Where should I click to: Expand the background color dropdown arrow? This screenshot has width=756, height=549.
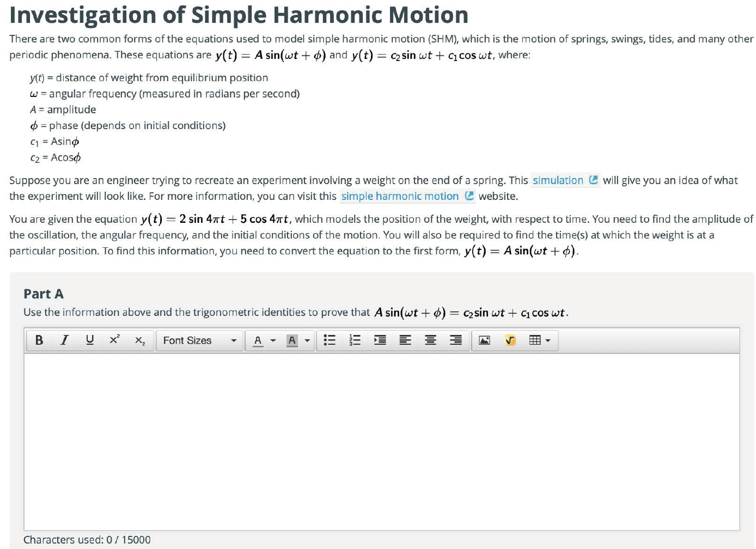(x=307, y=340)
